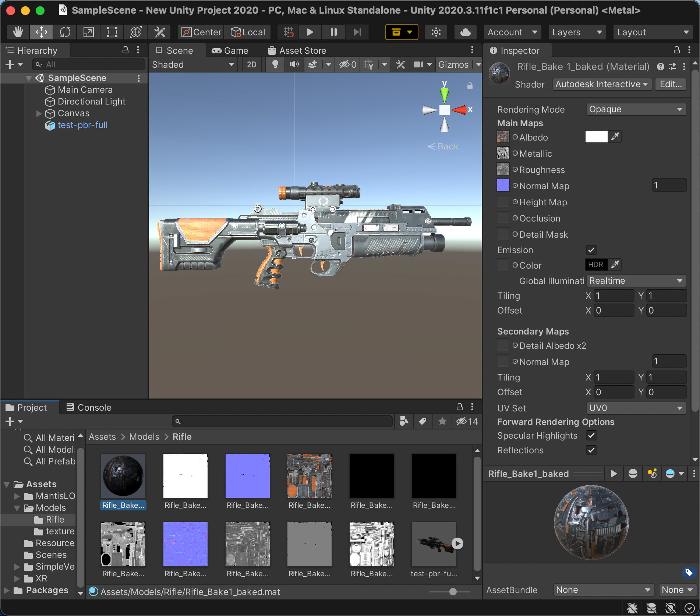This screenshot has height=616, width=700.
Task: Toggle Specular Highlights checkbox
Action: 591,435
